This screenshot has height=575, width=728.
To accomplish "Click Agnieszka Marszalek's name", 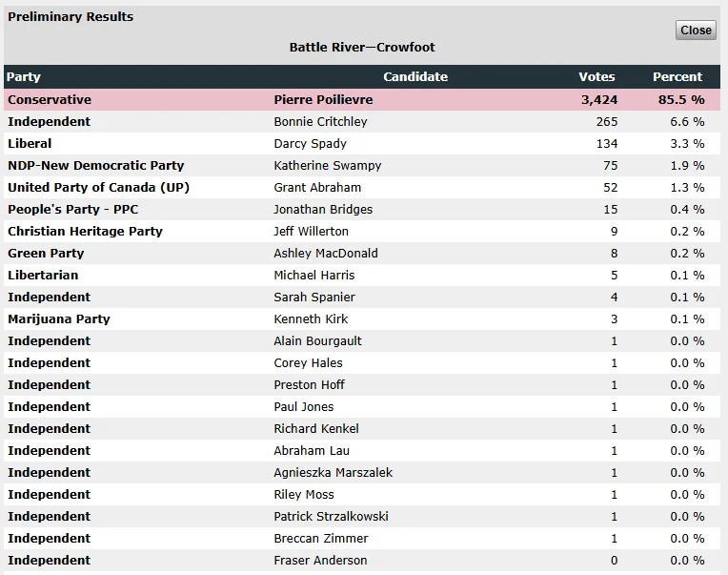I will [333, 472].
